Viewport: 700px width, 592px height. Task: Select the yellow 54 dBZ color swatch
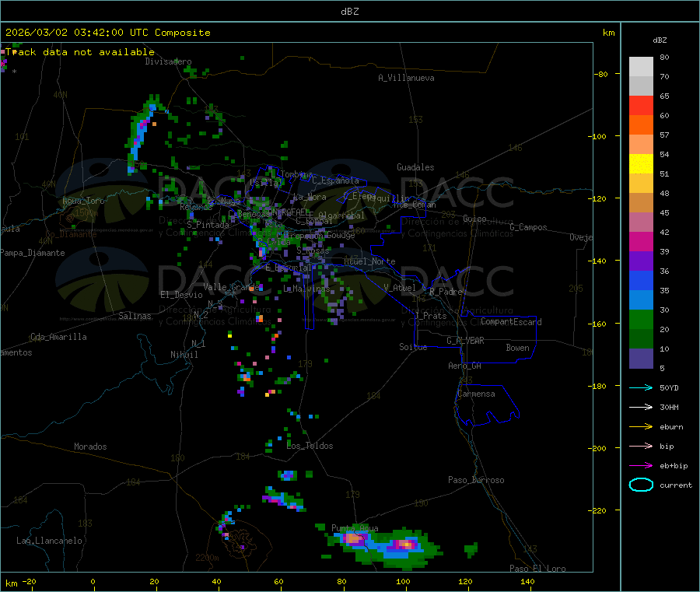(641, 164)
